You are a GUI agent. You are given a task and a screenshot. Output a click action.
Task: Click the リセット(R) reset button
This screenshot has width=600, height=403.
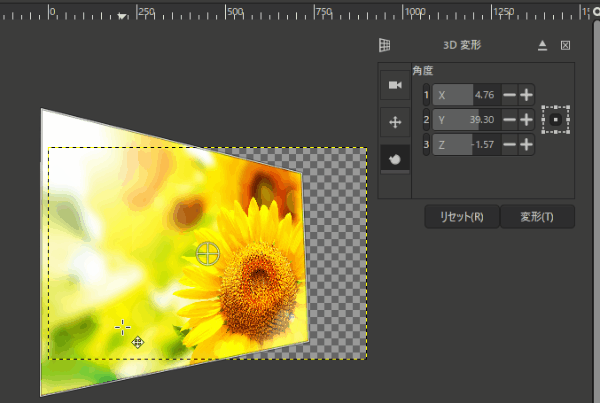click(x=462, y=217)
